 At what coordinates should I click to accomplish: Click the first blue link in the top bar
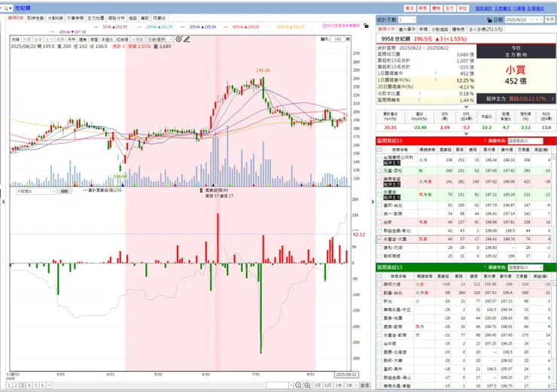[x=484, y=8]
